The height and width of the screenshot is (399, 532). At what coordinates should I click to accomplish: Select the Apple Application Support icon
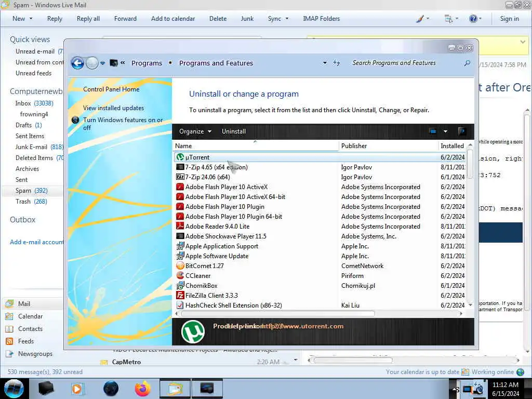(180, 246)
